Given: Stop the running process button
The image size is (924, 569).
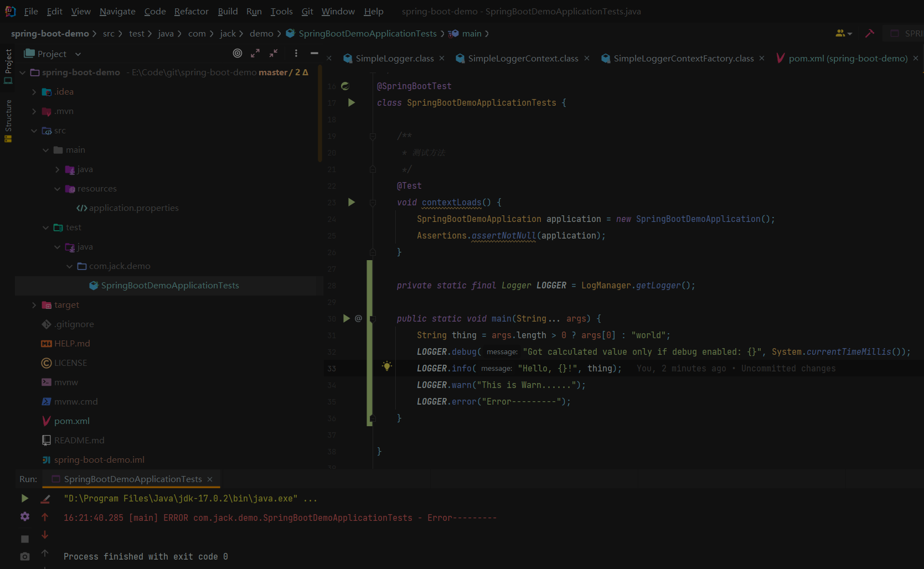Looking at the screenshot, I should click(x=25, y=539).
